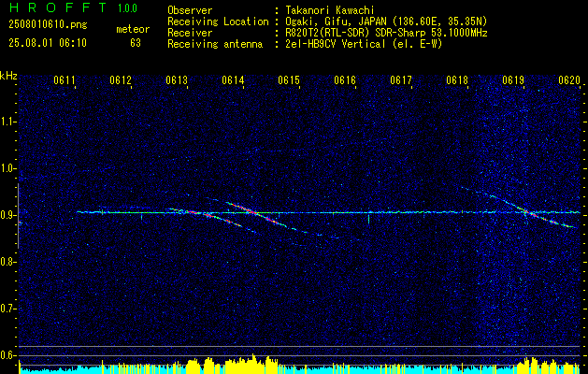The image size is (588, 374).
Task: Click the 1.0 kHz axis label
Action: tap(7, 168)
